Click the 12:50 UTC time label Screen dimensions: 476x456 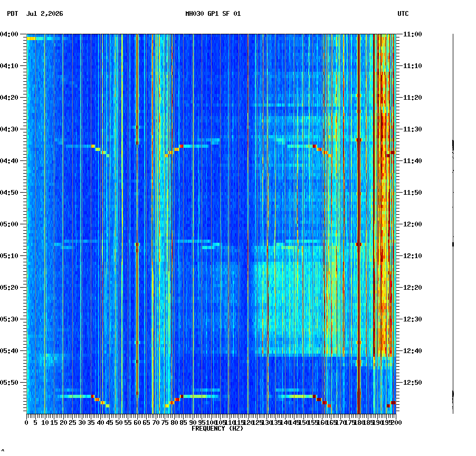click(413, 382)
